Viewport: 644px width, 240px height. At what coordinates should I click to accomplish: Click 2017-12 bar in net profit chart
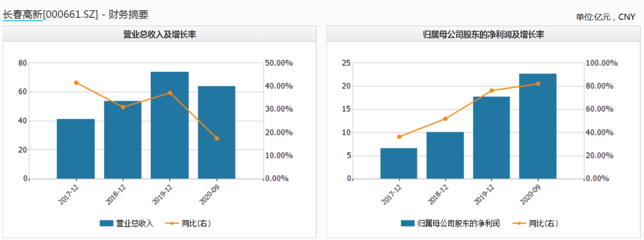click(x=399, y=163)
